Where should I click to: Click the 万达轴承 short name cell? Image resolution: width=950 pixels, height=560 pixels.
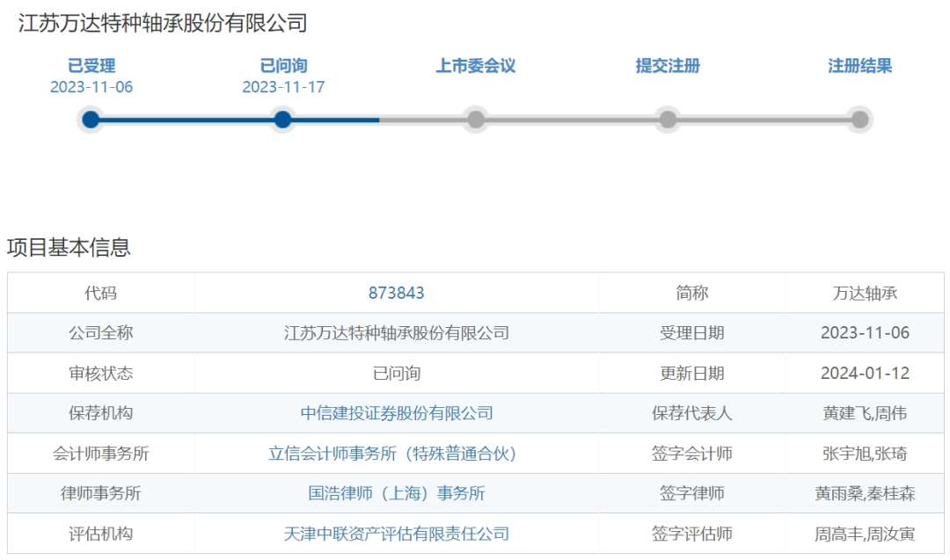865,293
